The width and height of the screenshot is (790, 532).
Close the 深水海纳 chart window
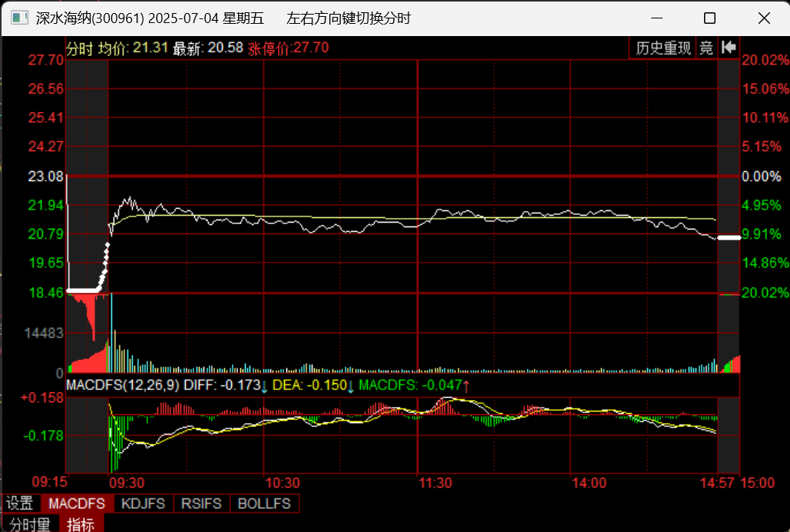pyautogui.click(x=762, y=18)
